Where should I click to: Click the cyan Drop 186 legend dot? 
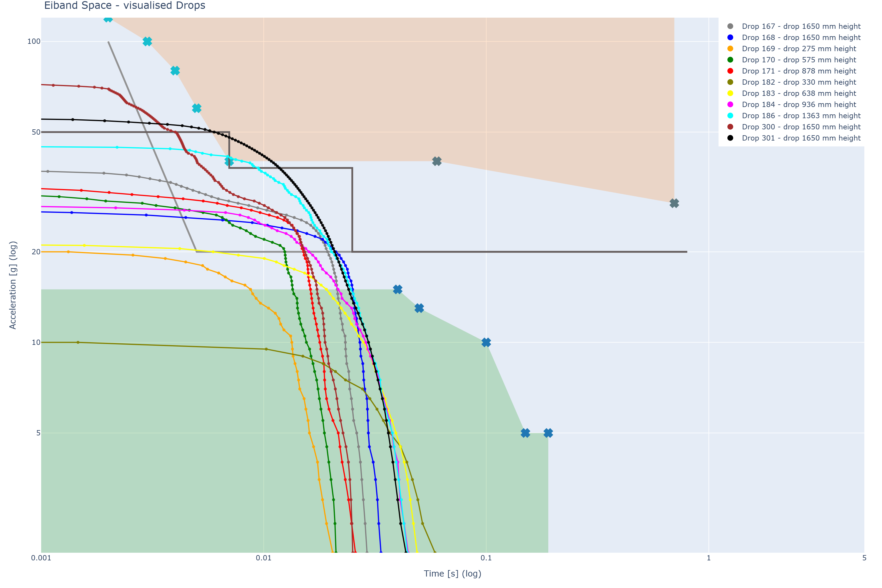(730, 116)
